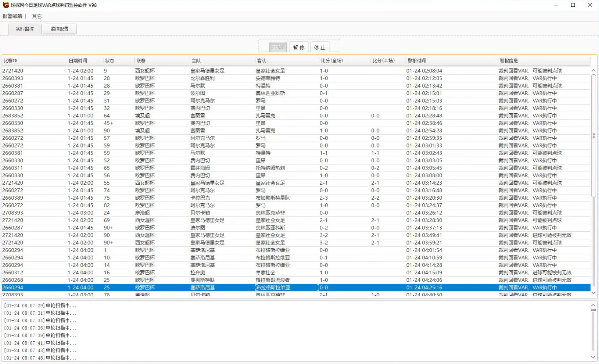Sort by 状态 column header

[119, 61]
